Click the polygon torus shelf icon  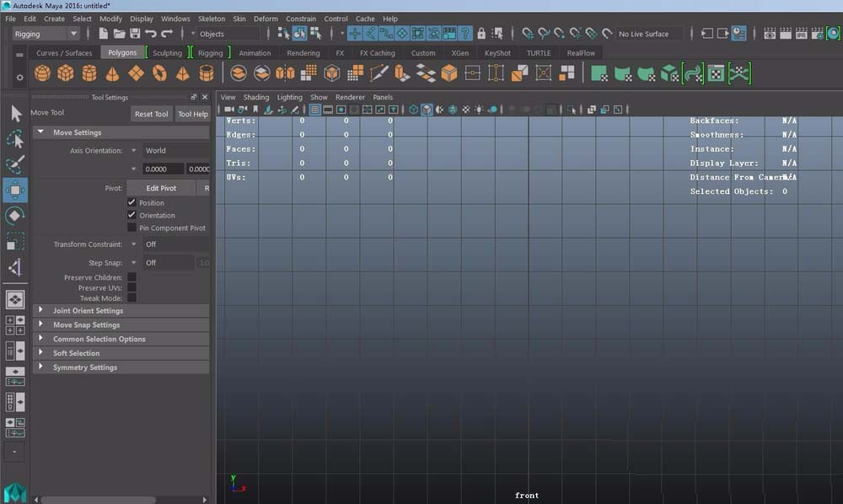pyautogui.click(x=159, y=74)
